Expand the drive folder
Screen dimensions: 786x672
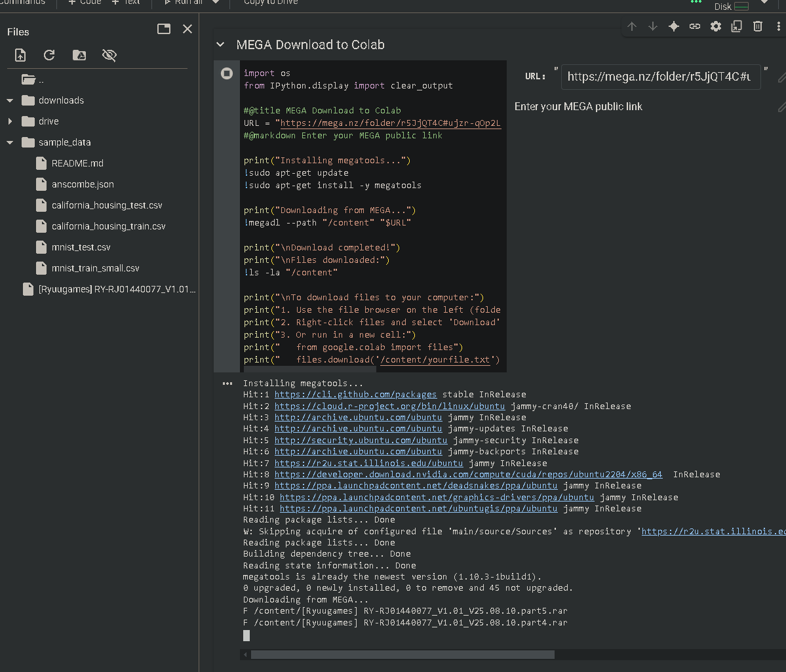(x=10, y=121)
